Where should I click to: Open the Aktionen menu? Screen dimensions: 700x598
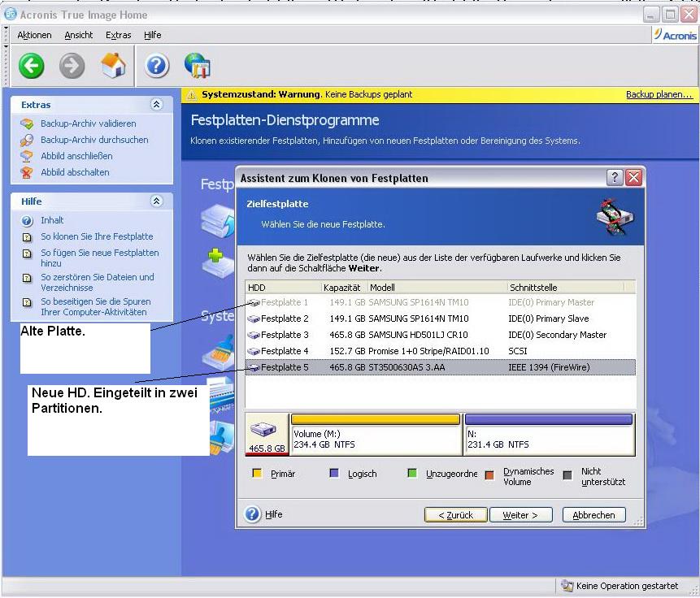click(34, 35)
